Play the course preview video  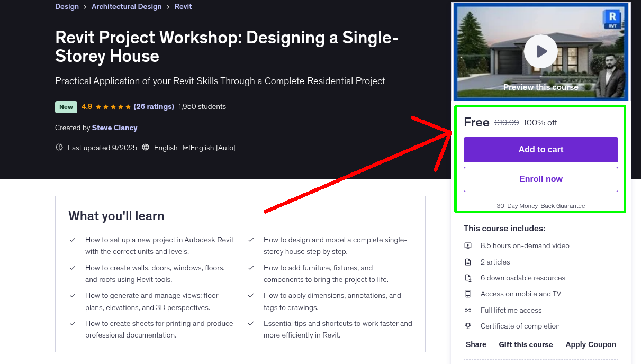540,51
